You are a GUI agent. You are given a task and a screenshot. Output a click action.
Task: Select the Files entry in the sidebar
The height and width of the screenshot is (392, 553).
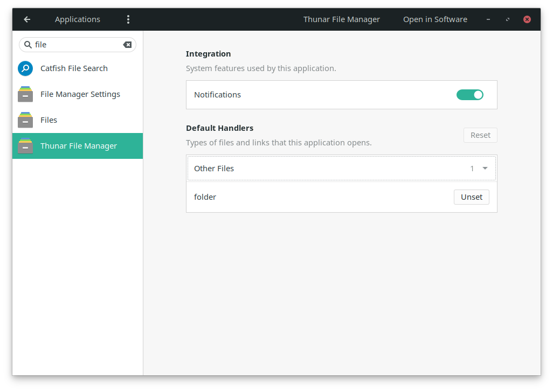click(x=49, y=120)
